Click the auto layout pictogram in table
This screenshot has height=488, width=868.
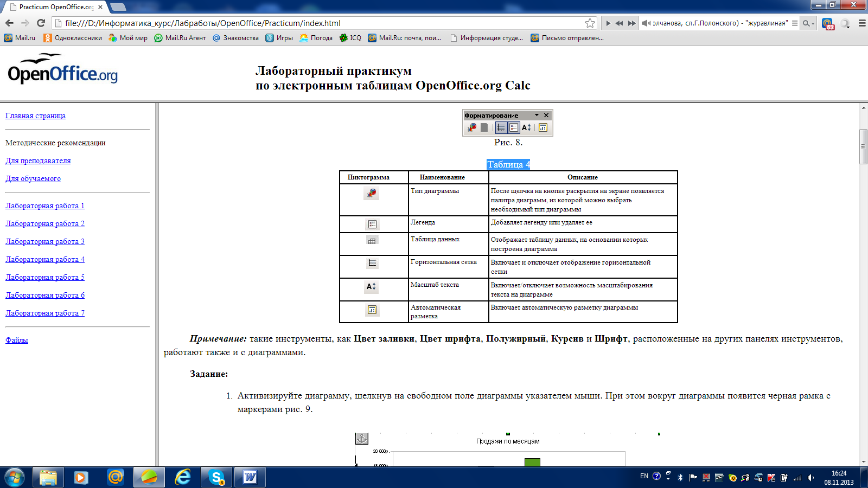[372, 310]
